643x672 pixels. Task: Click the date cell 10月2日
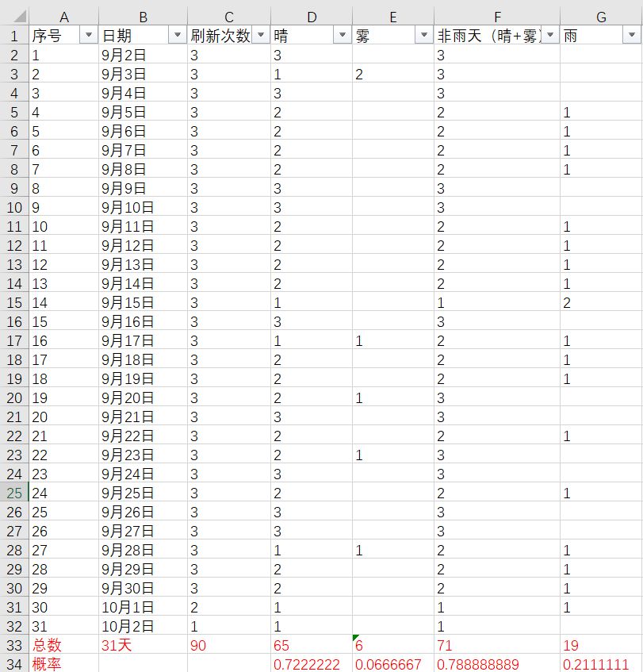[x=143, y=626]
